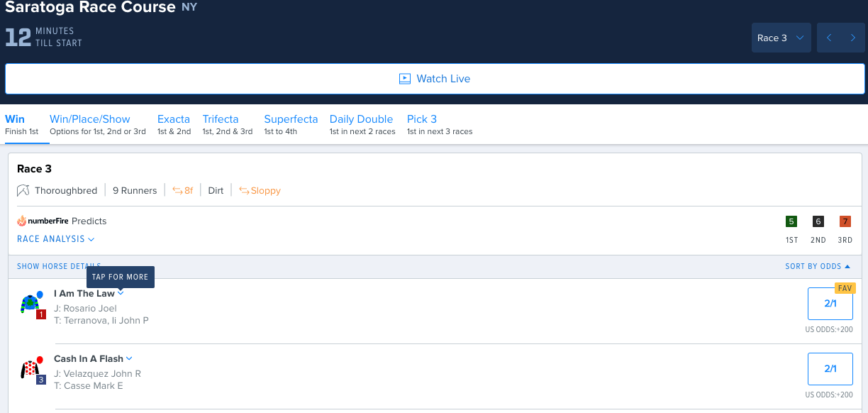Image resolution: width=868 pixels, height=413 pixels.
Task: Click Show Horse Details link
Action: tap(59, 267)
